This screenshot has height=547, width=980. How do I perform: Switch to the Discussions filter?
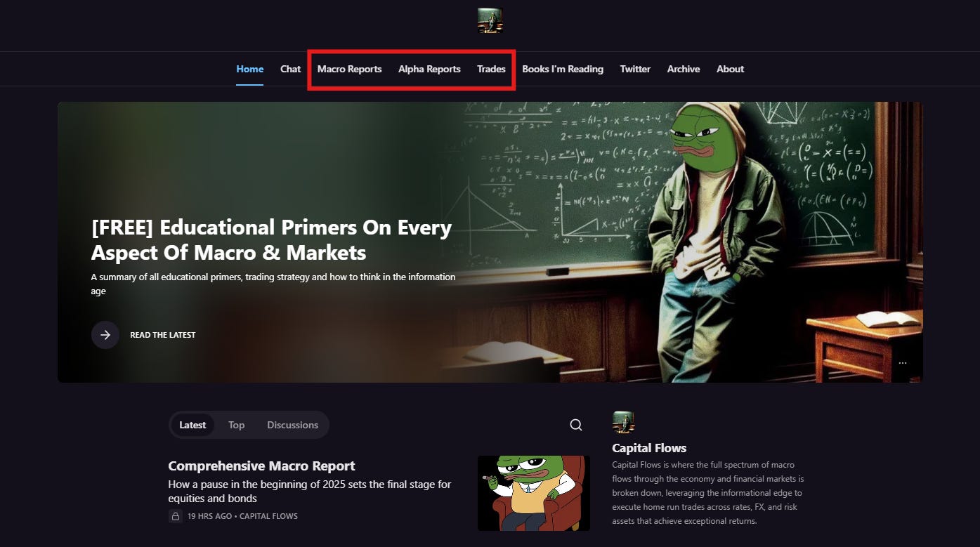coord(292,425)
